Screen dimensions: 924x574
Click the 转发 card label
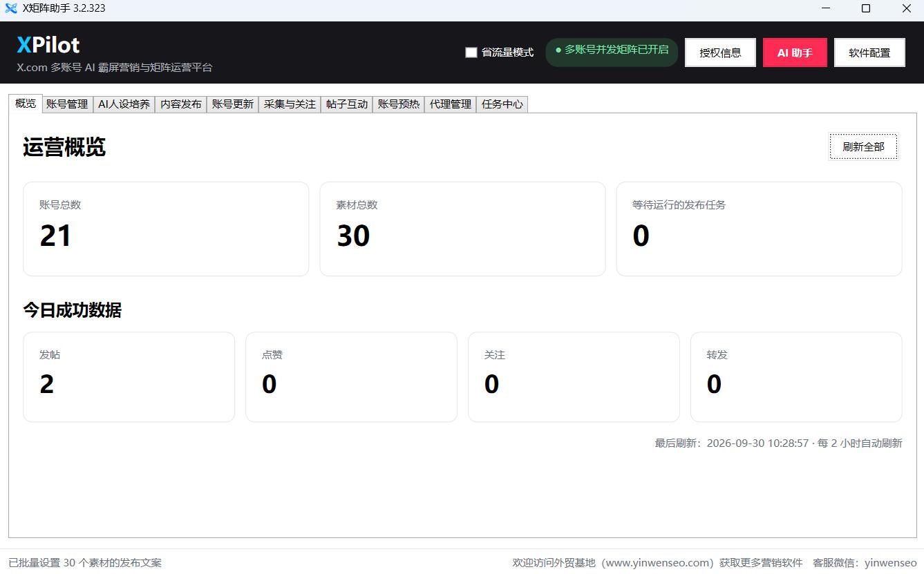pos(717,354)
